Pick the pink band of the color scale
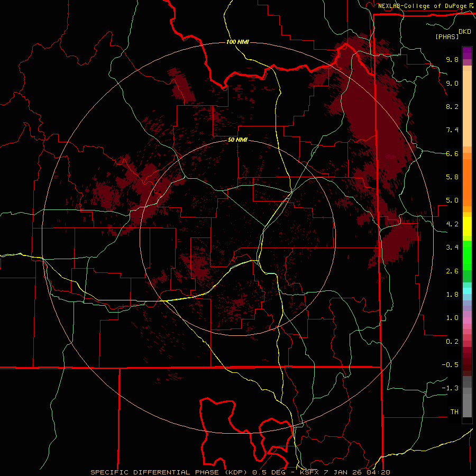 467,321
